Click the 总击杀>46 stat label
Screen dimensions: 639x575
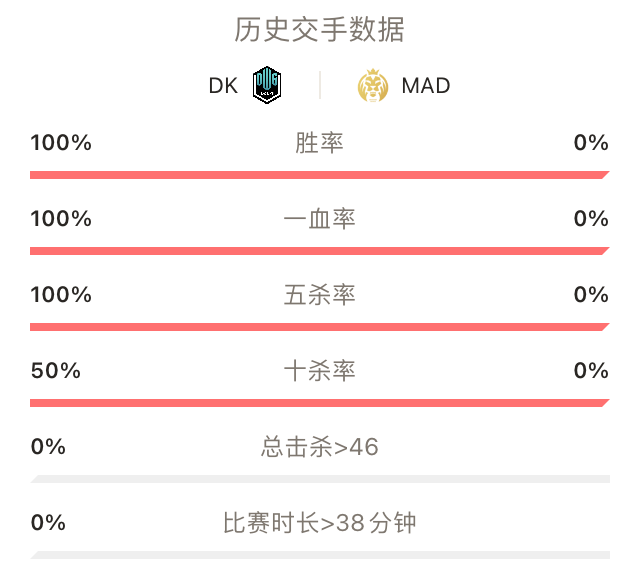(x=320, y=447)
